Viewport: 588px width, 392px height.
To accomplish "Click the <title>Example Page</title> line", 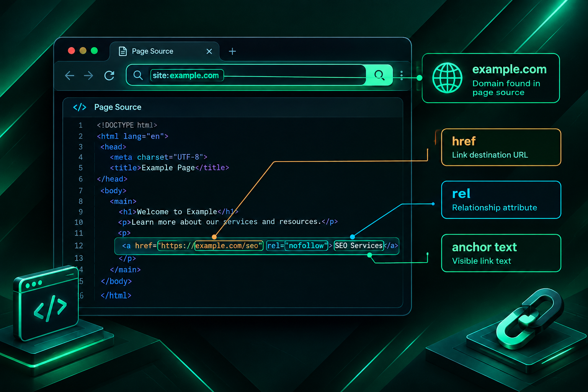I will click(x=169, y=168).
